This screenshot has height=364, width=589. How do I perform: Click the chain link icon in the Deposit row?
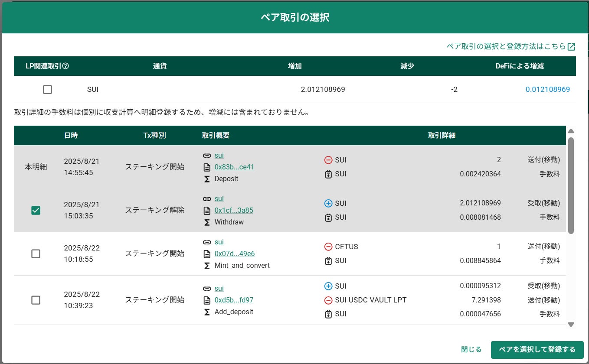207,156
